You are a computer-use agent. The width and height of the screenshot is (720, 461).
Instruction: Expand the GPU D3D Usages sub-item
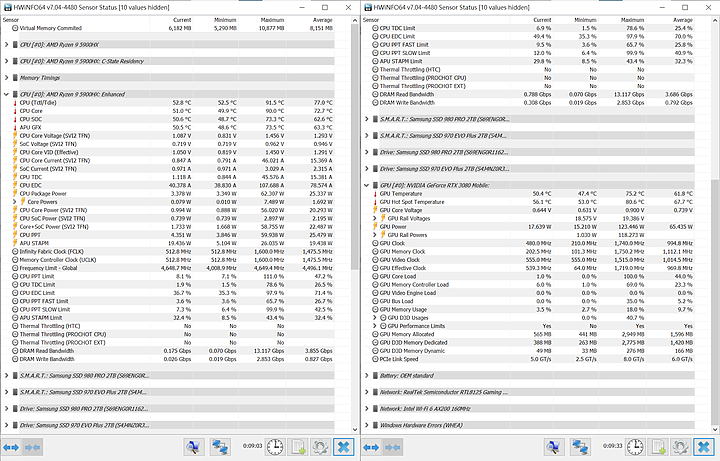click(374, 318)
